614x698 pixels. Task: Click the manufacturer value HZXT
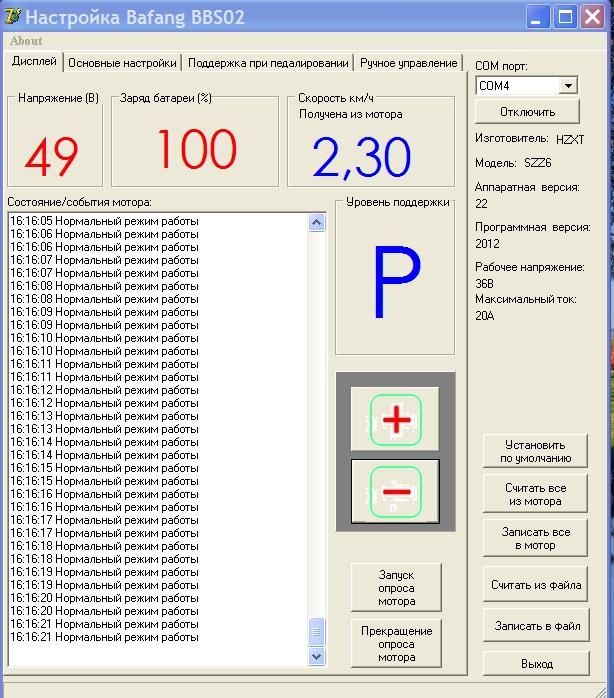(570, 140)
